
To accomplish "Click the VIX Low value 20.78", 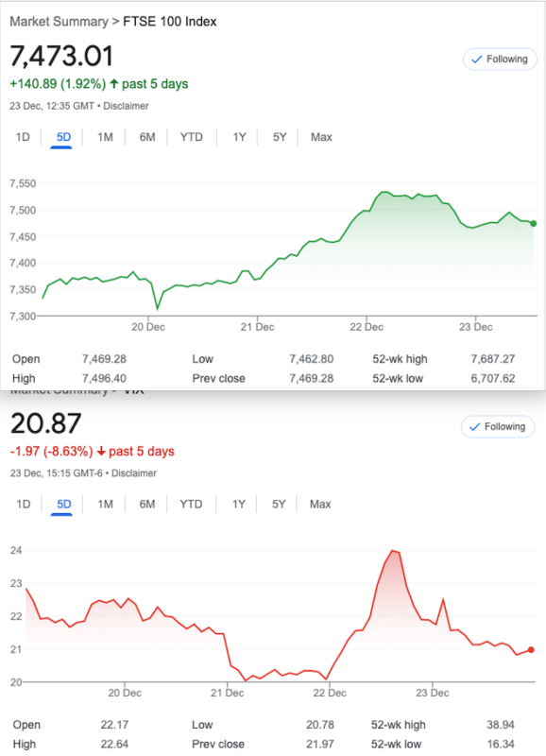I will [320, 725].
